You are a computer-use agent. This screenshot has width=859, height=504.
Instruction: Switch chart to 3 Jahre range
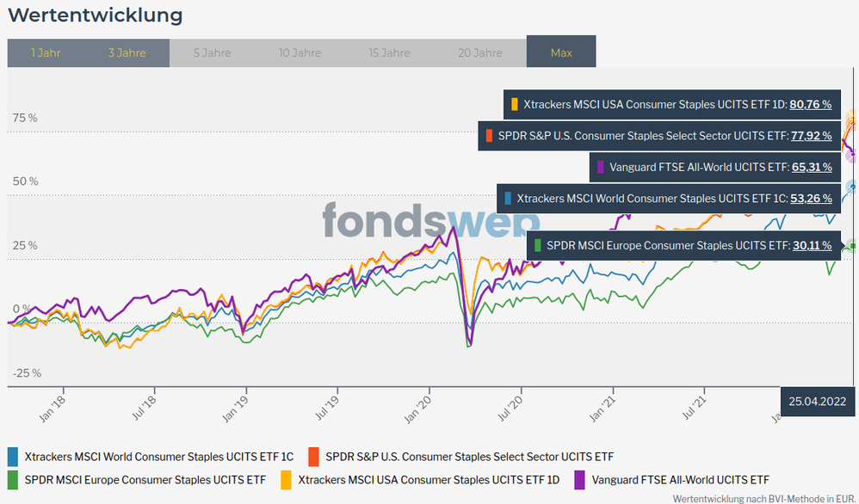click(x=127, y=52)
